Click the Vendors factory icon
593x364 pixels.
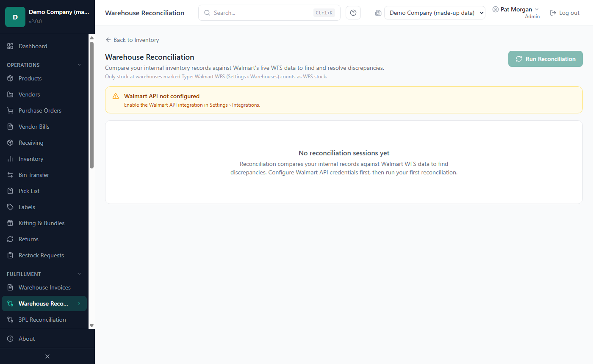tap(10, 94)
